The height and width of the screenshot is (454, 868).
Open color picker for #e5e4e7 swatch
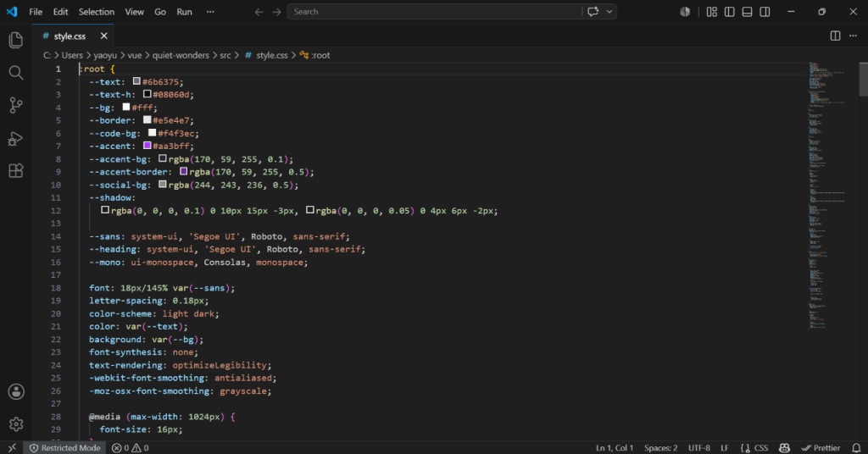[147, 119]
